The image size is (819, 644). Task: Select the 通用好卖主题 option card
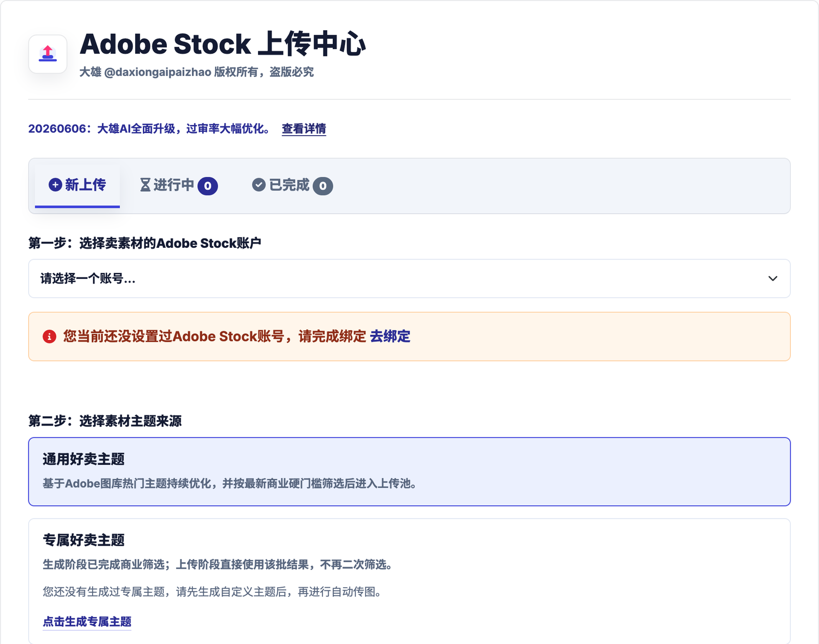click(x=409, y=471)
